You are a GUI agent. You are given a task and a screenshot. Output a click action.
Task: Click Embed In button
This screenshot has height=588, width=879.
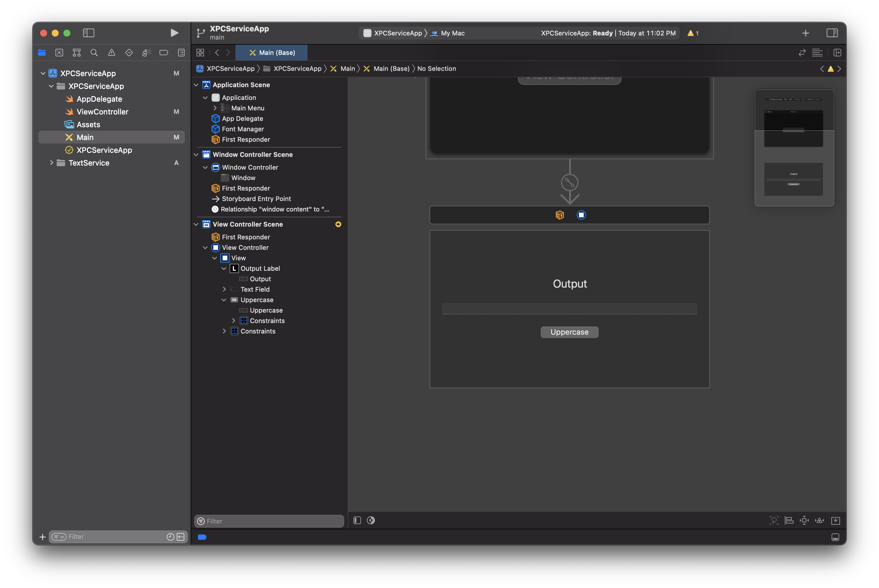(835, 521)
